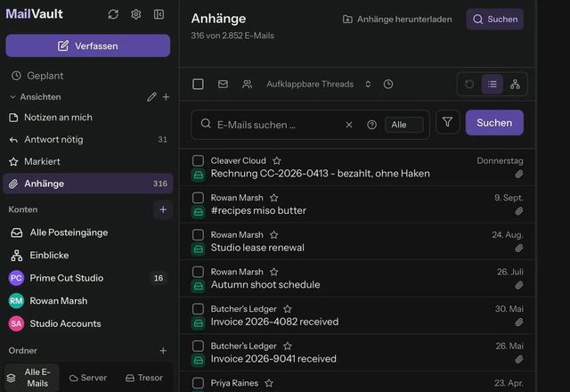Check the Priya Raines email checkbox

coord(198,383)
